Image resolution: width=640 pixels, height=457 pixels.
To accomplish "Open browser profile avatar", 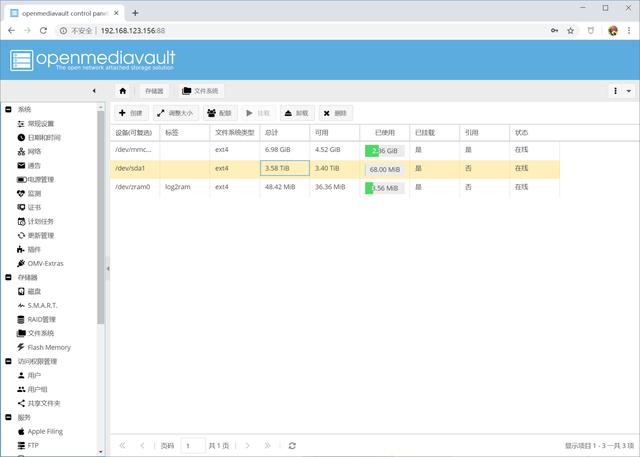I will 613,31.
